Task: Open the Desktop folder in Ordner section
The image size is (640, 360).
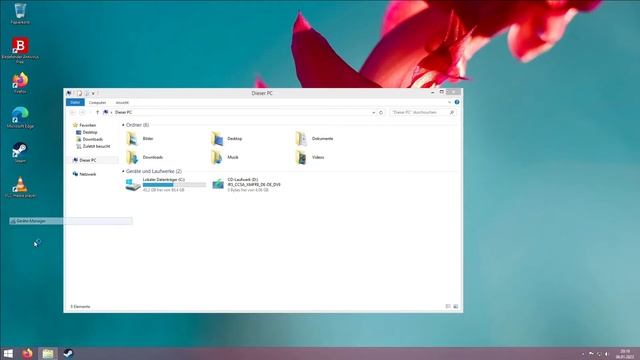Action: (x=227, y=139)
